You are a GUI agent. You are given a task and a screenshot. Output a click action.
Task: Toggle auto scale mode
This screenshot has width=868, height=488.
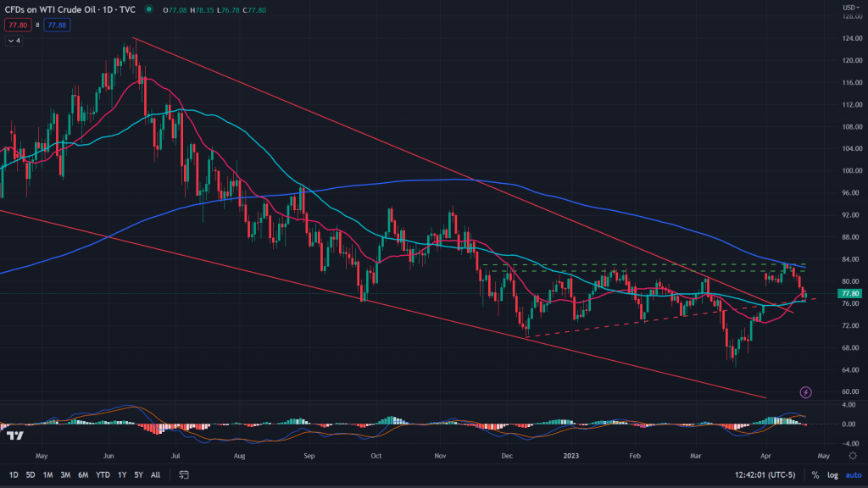pyautogui.click(x=853, y=475)
